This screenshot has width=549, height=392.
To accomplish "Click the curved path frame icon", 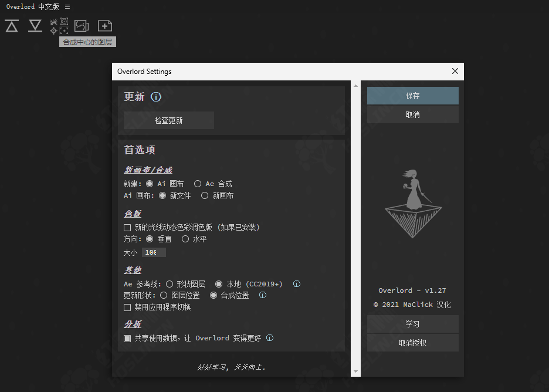I will click(81, 26).
